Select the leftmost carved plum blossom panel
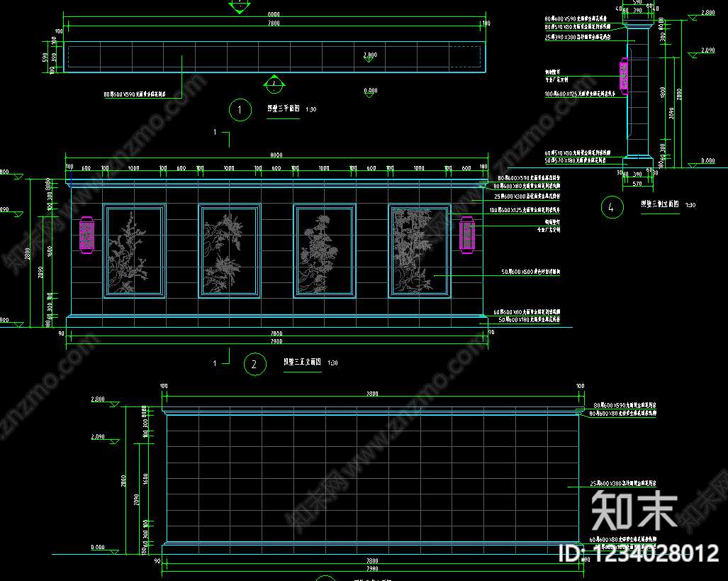728x581 pixels. [x=134, y=250]
